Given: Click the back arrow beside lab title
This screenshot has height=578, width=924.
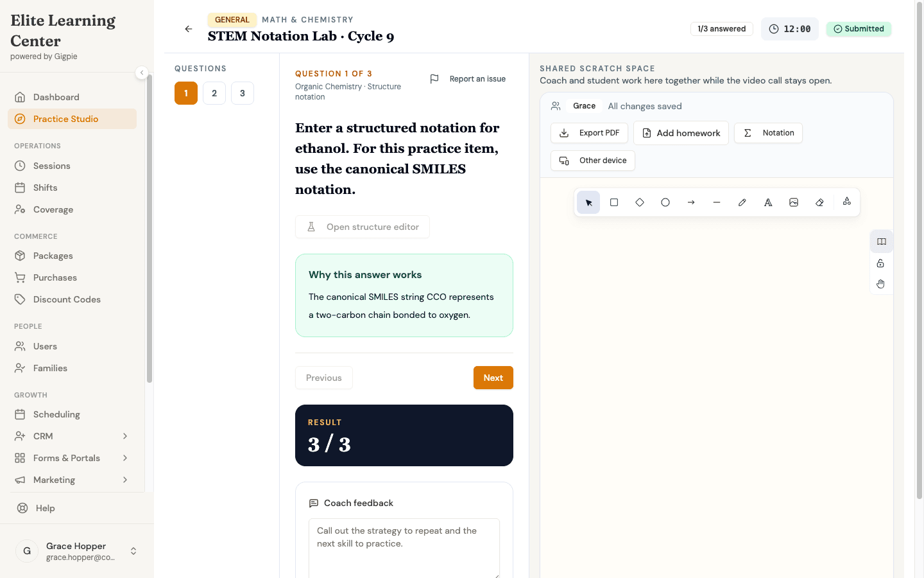Looking at the screenshot, I should pos(189,29).
